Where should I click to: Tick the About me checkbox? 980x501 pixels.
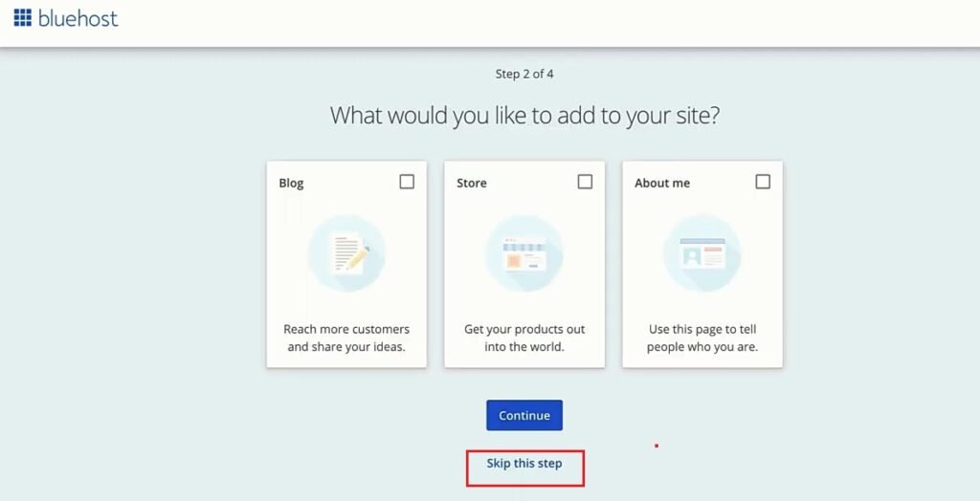tap(763, 182)
